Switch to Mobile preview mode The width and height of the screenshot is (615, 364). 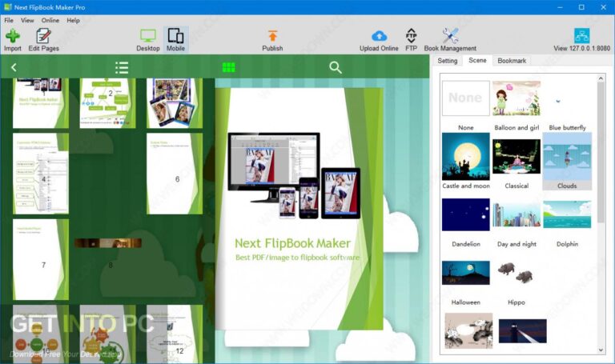pyautogui.click(x=175, y=40)
